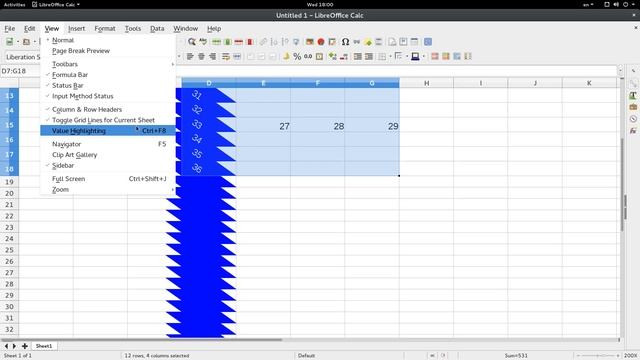Apply the cell background color
The image size is (640, 360).
[415, 56]
